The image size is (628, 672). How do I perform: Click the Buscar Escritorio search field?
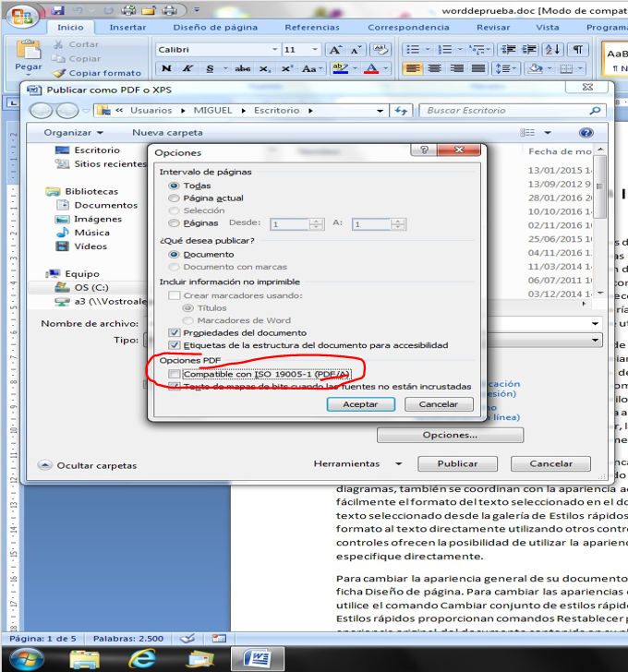click(503, 110)
